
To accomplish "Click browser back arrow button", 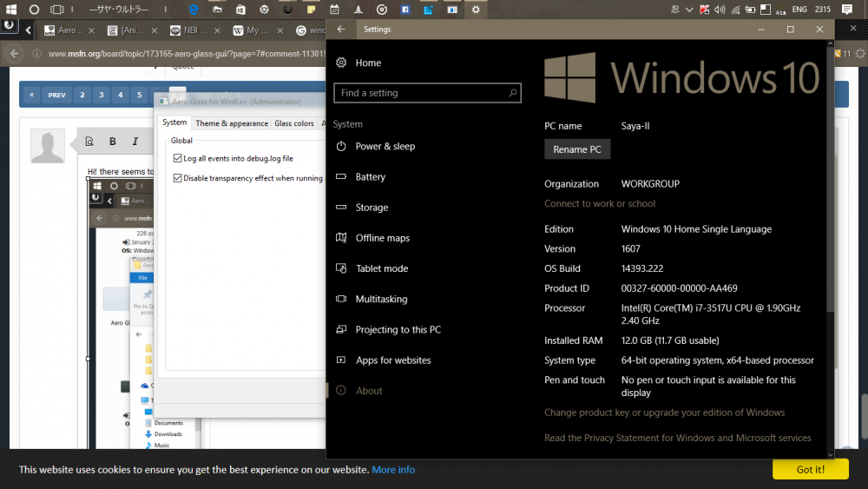I will coord(15,54).
